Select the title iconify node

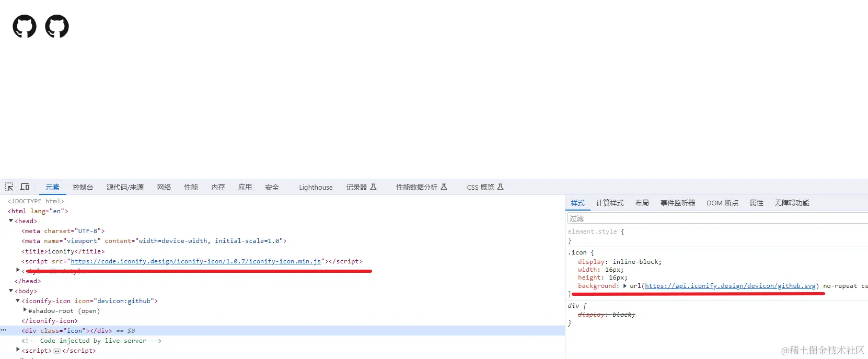click(63, 251)
